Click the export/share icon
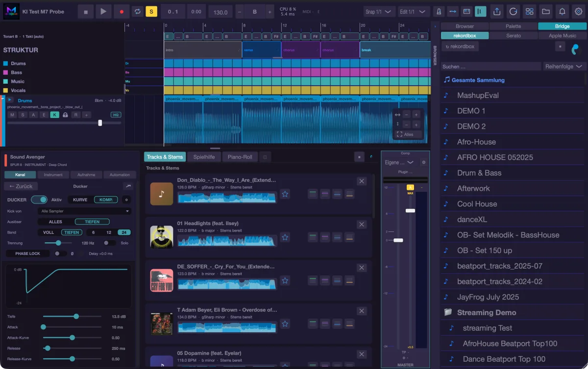Image resolution: width=588 pixels, height=369 pixels. point(497,11)
